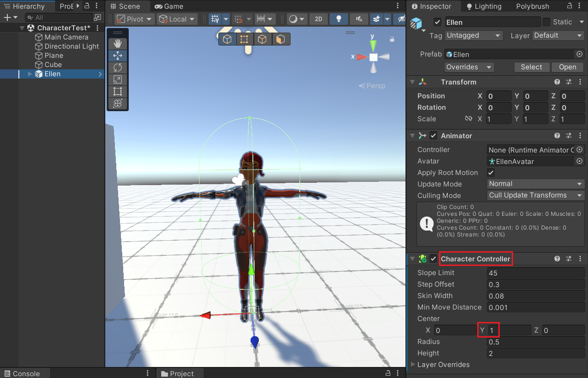Screen dimensions: 588x378
Task: Expand the Ellen prefab children
Action: [x=30, y=74]
